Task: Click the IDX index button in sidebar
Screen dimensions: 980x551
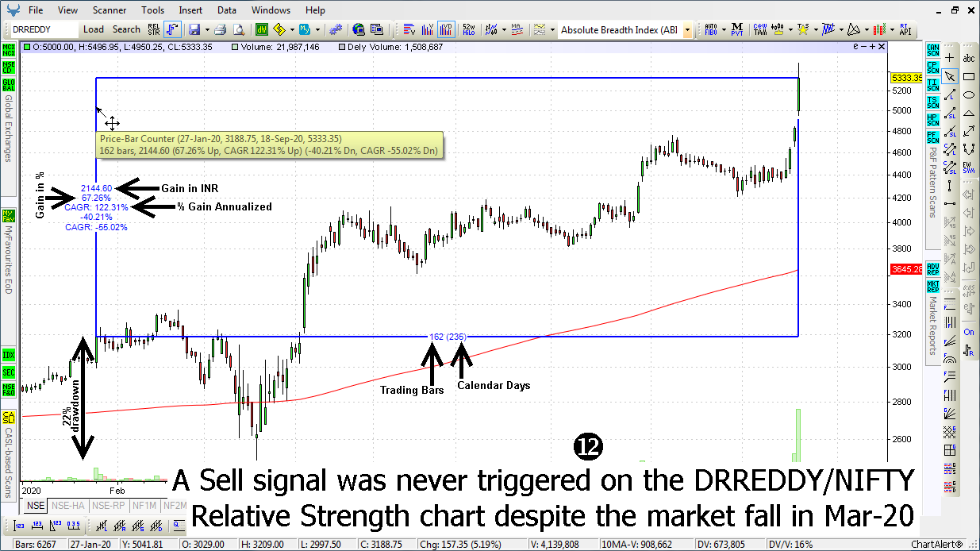Action: (9, 354)
